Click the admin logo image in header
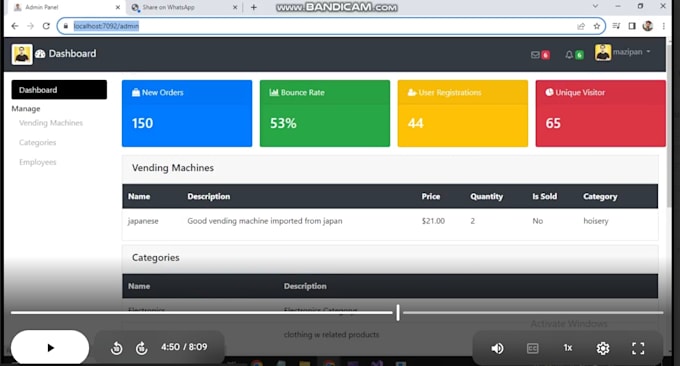This screenshot has height=366, width=680. (x=22, y=54)
